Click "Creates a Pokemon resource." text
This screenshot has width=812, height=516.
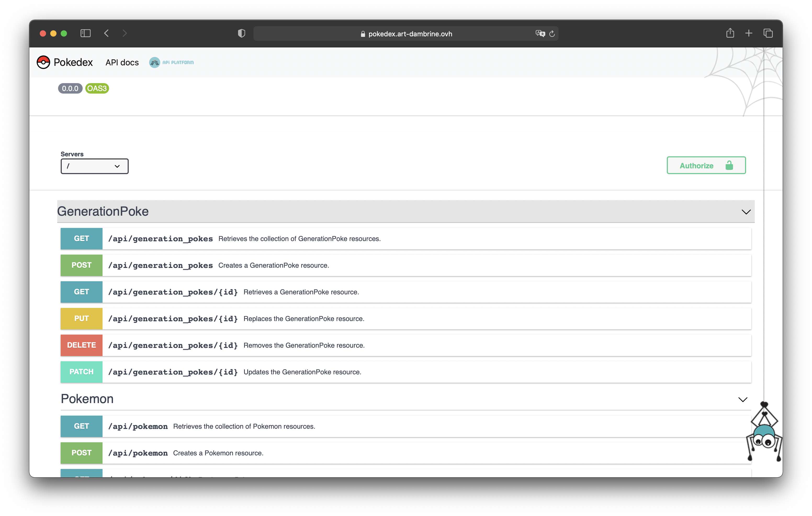click(x=218, y=453)
